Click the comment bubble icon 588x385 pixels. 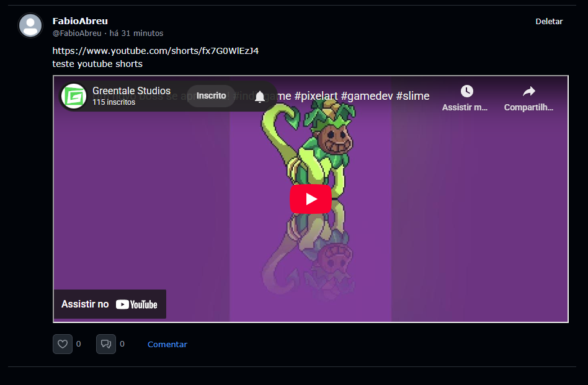click(x=106, y=344)
